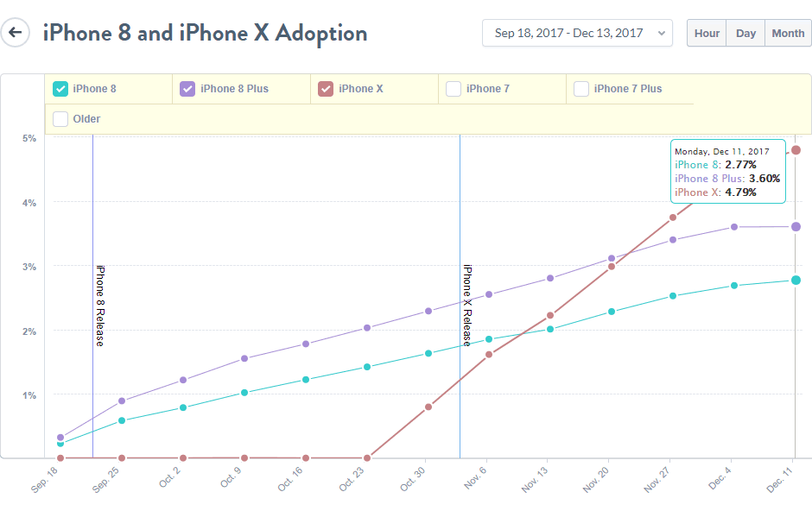This screenshot has height=511, width=812.
Task: Click the chart title heading
Action: (x=203, y=33)
